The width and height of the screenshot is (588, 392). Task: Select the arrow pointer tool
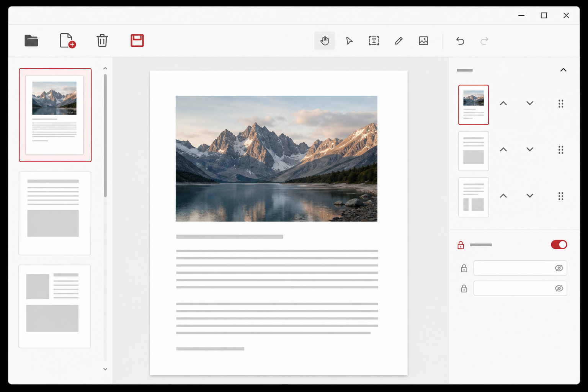[x=349, y=41]
